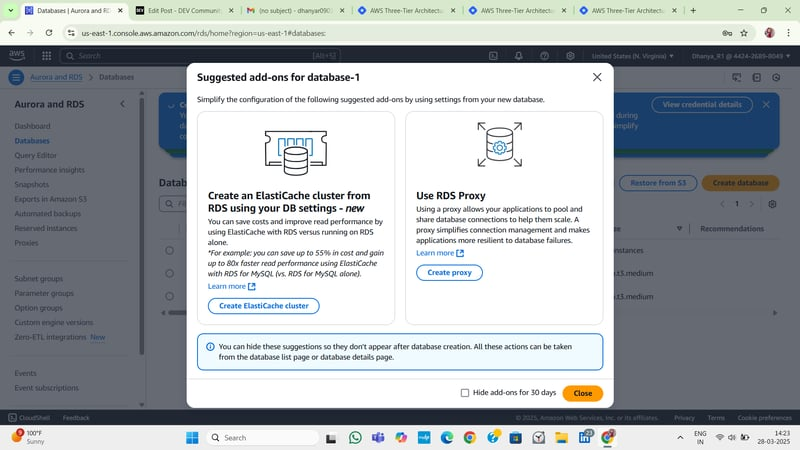The image size is (800, 450).
Task: Open CloudShell icon in top navigation bar
Action: pos(493,56)
